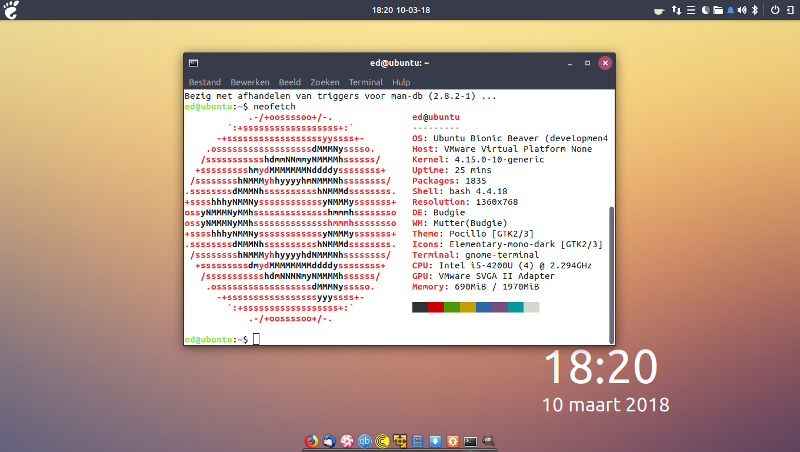The width and height of the screenshot is (800, 452).
Task: Click the 'Terminal: gnome-terminal' line
Action: tap(476, 255)
